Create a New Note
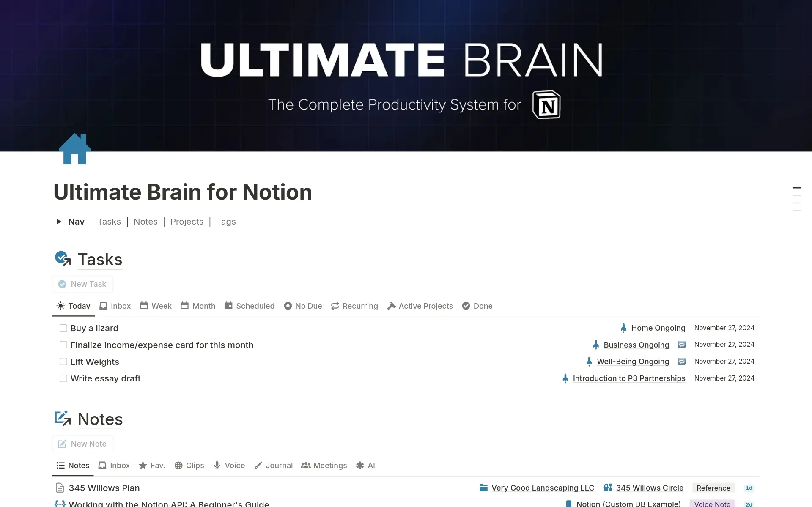Viewport: 812px width, 507px height. 82,444
